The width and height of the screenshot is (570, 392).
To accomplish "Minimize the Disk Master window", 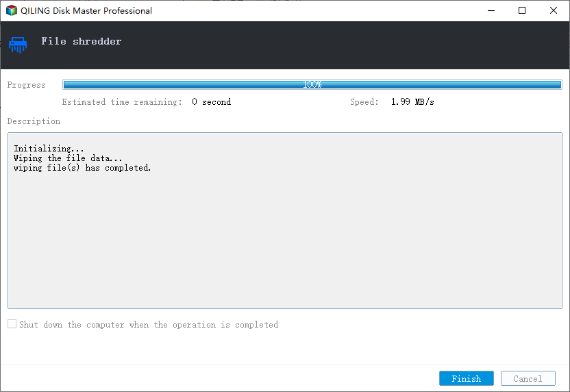I will 491,10.
